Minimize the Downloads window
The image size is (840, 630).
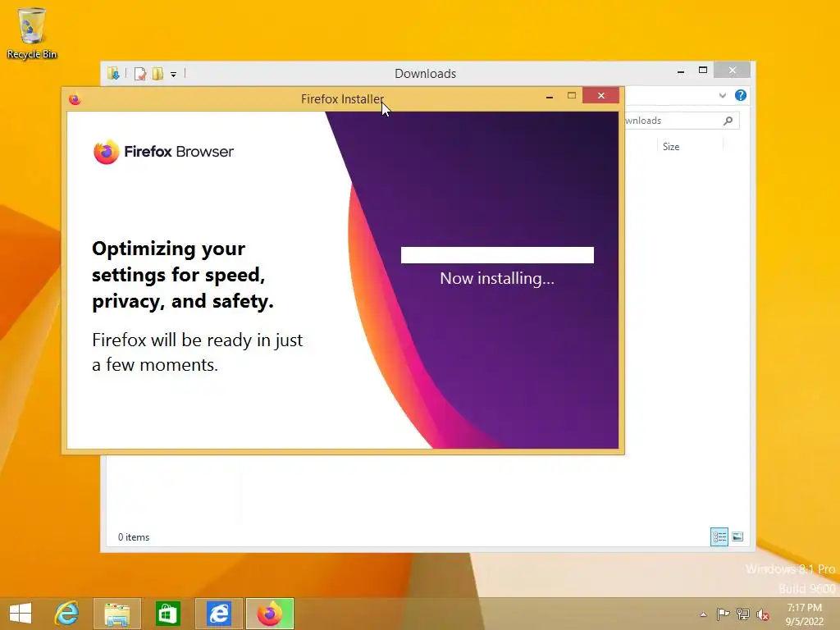[680, 71]
